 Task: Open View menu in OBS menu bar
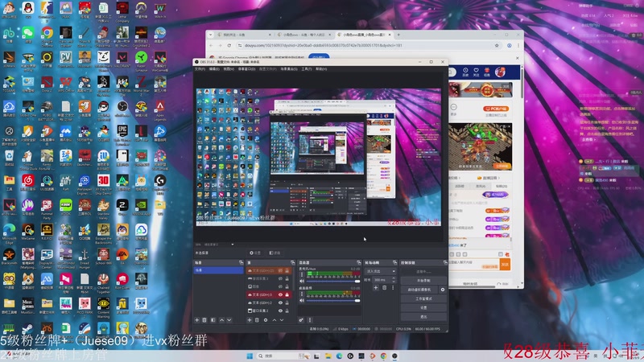[229, 69]
